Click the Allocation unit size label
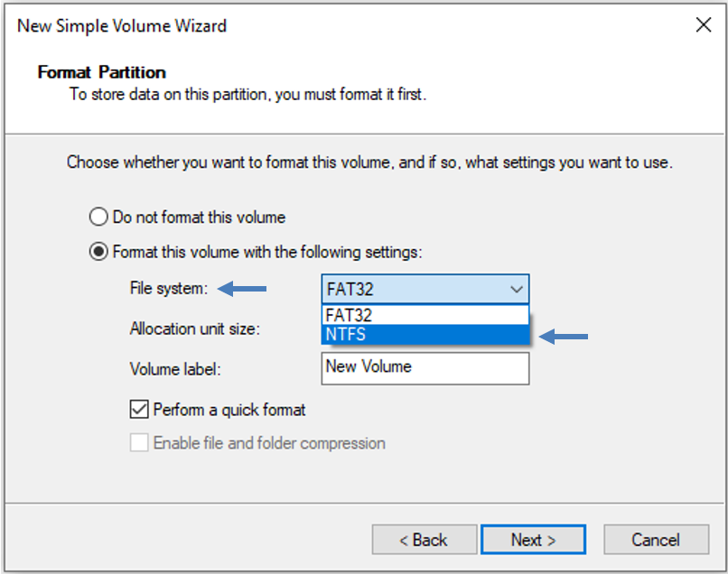The image size is (728, 574). (x=194, y=329)
